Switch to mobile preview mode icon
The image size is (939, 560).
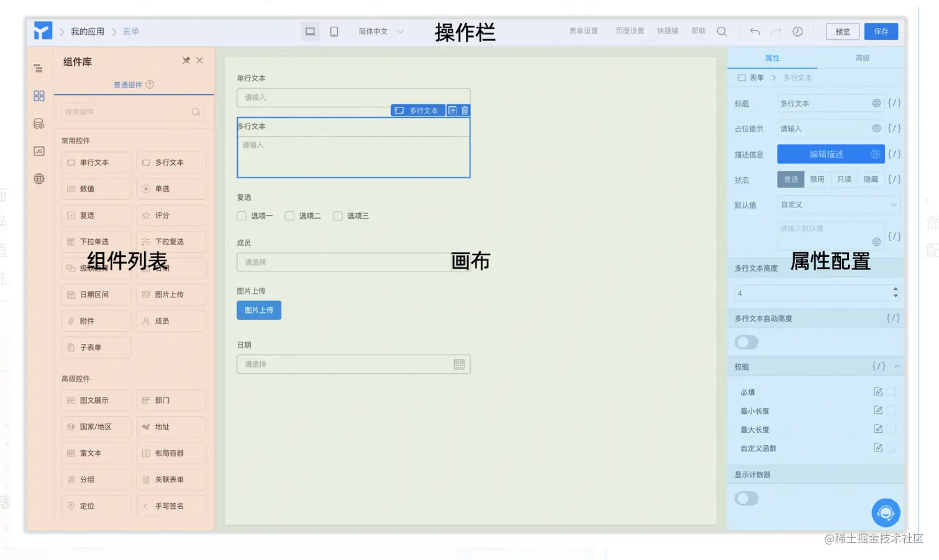[334, 31]
